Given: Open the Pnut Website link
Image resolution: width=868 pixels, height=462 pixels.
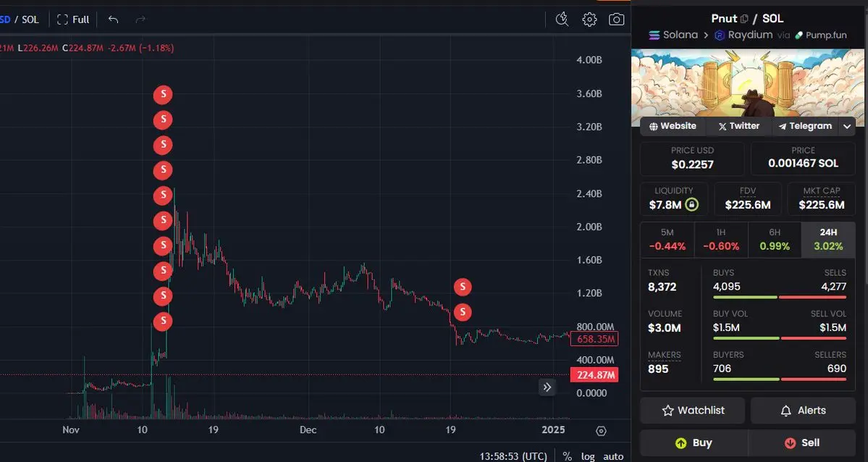Looking at the screenshot, I should pos(673,126).
